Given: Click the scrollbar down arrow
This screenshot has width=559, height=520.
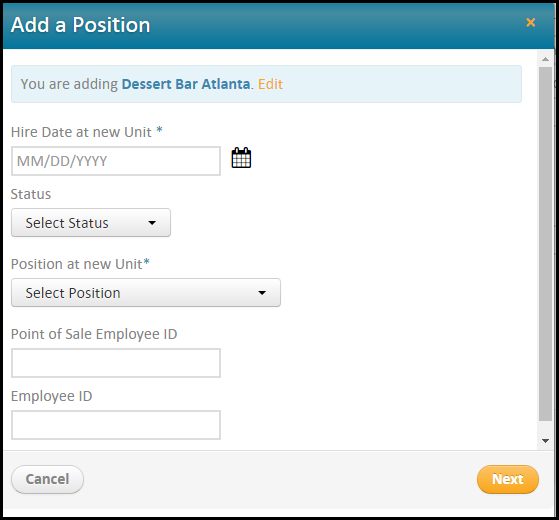Looking at the screenshot, I should click(x=545, y=441).
